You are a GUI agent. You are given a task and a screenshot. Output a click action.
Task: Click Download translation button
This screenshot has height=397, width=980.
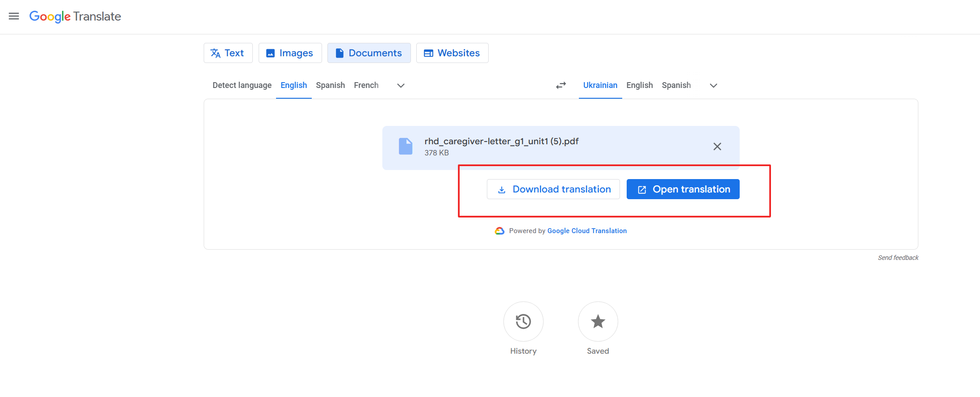coord(553,189)
